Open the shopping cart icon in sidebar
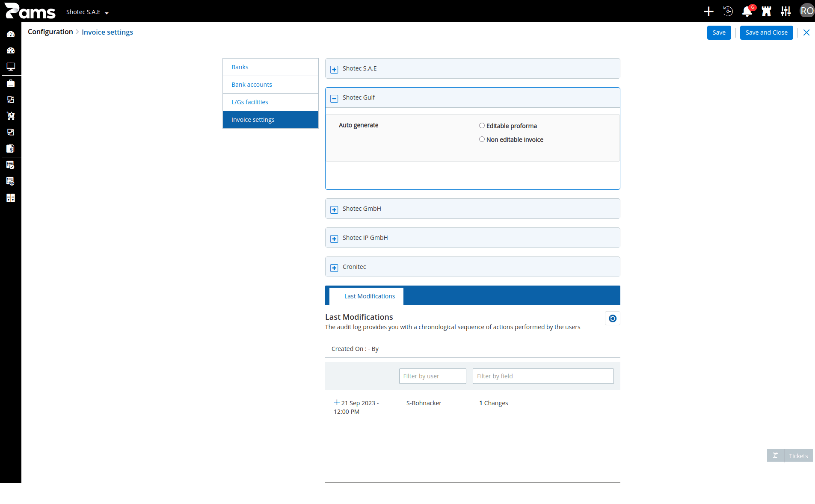Image resolution: width=815 pixels, height=504 pixels. [x=11, y=116]
